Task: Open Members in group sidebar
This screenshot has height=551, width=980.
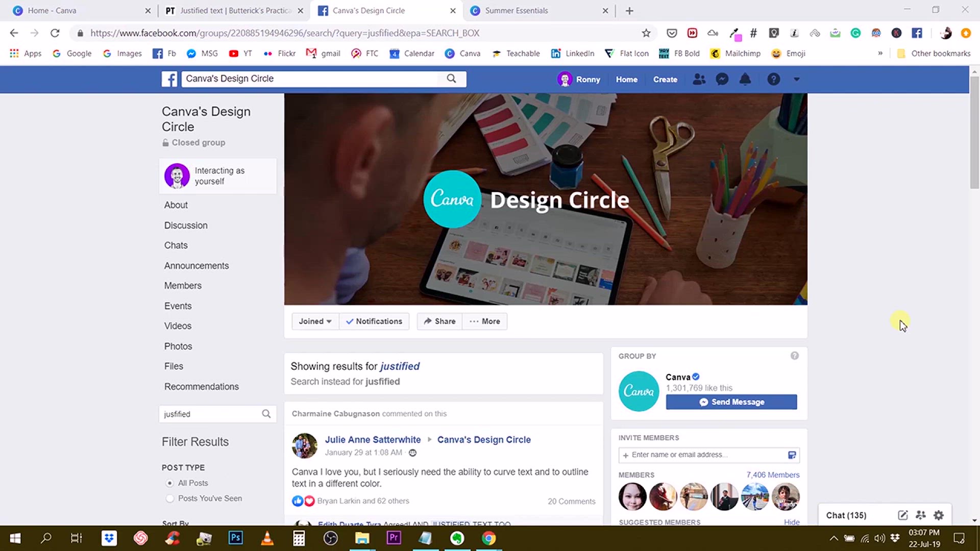Action: (x=183, y=286)
